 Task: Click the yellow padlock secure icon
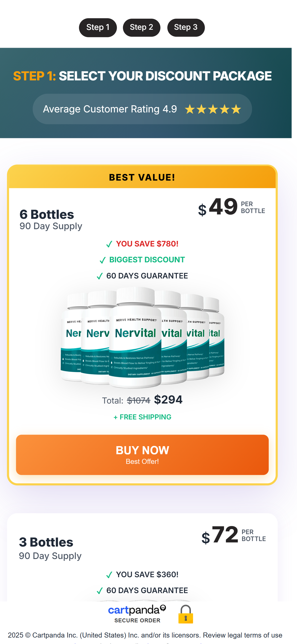[186, 614]
